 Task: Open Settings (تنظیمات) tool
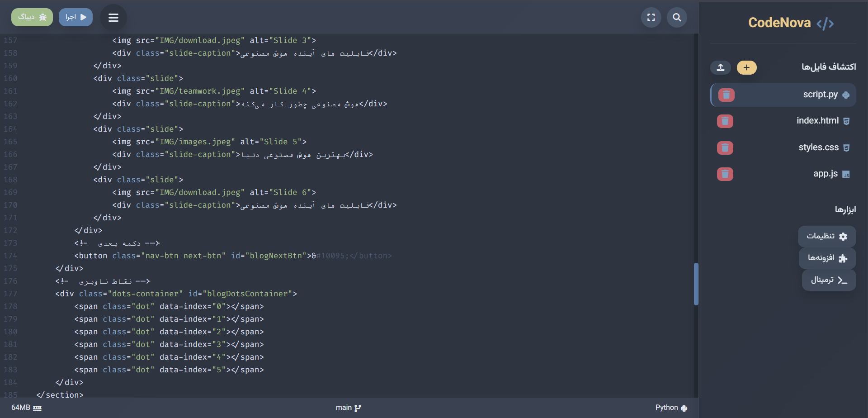[x=826, y=236]
